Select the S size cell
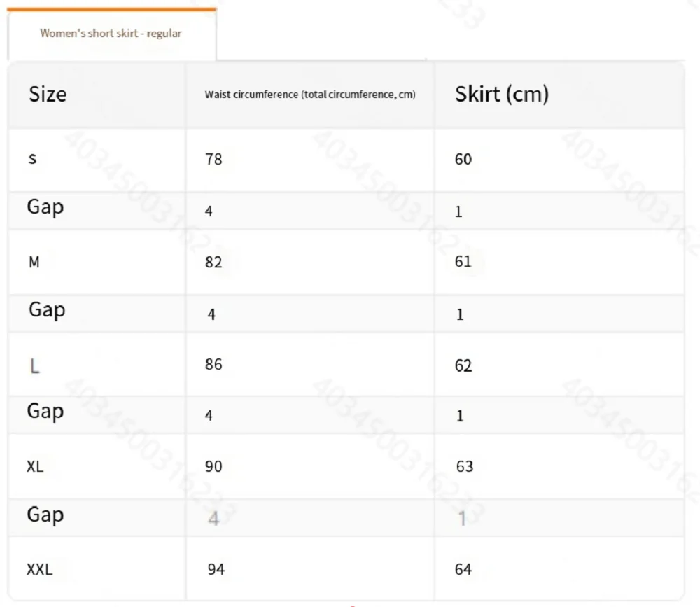The image size is (700, 607). tap(33, 159)
